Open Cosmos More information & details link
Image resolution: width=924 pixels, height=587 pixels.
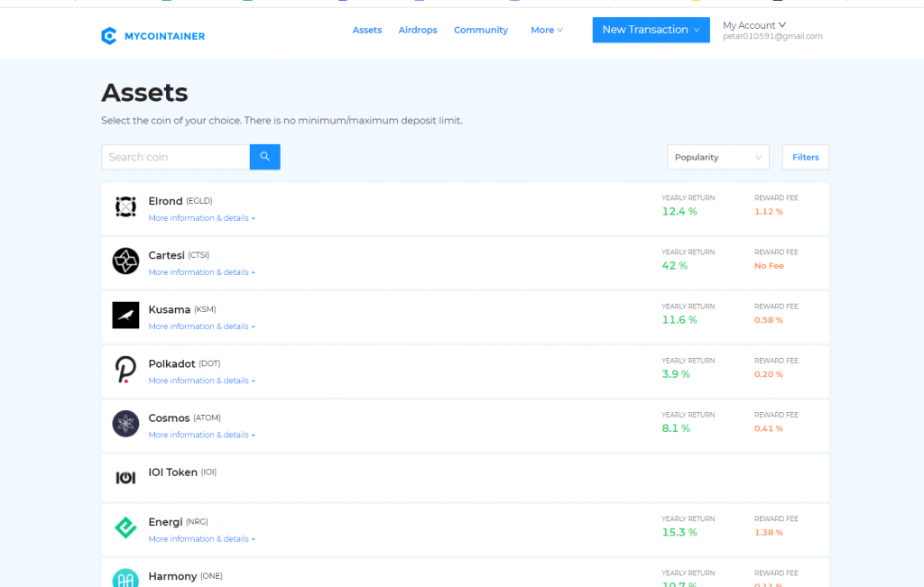click(201, 435)
